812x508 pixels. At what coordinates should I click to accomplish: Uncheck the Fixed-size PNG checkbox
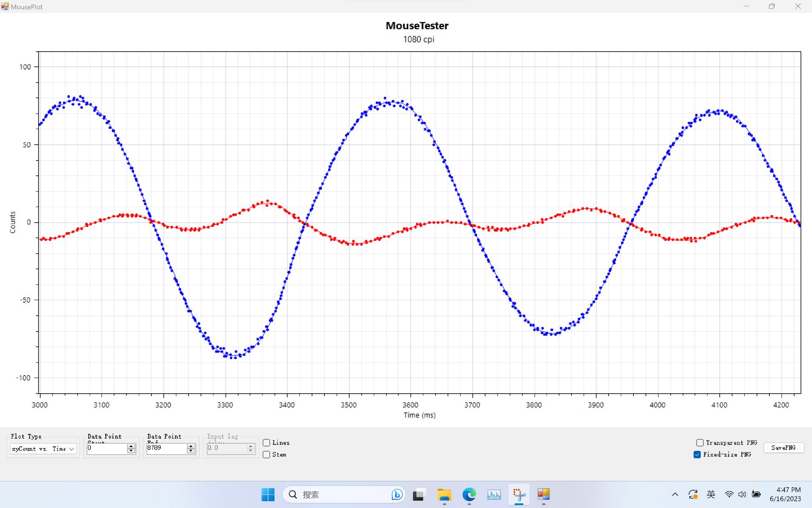coord(697,455)
